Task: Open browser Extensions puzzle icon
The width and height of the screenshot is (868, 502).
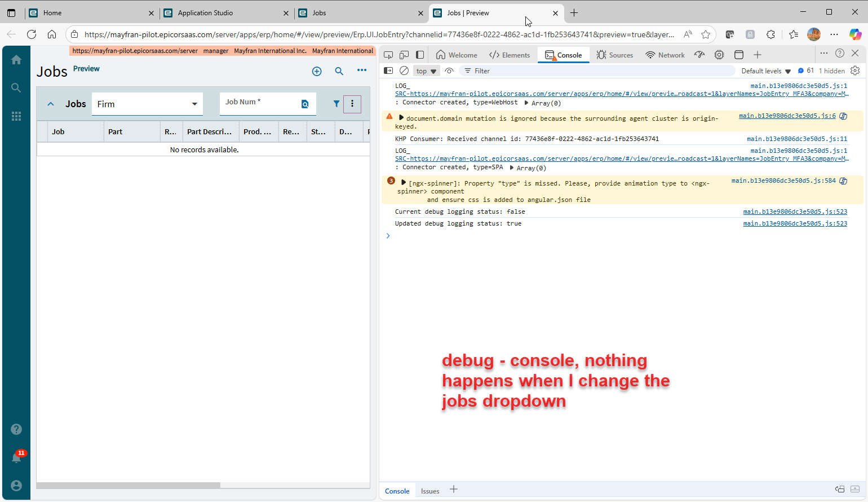Action: (x=771, y=34)
